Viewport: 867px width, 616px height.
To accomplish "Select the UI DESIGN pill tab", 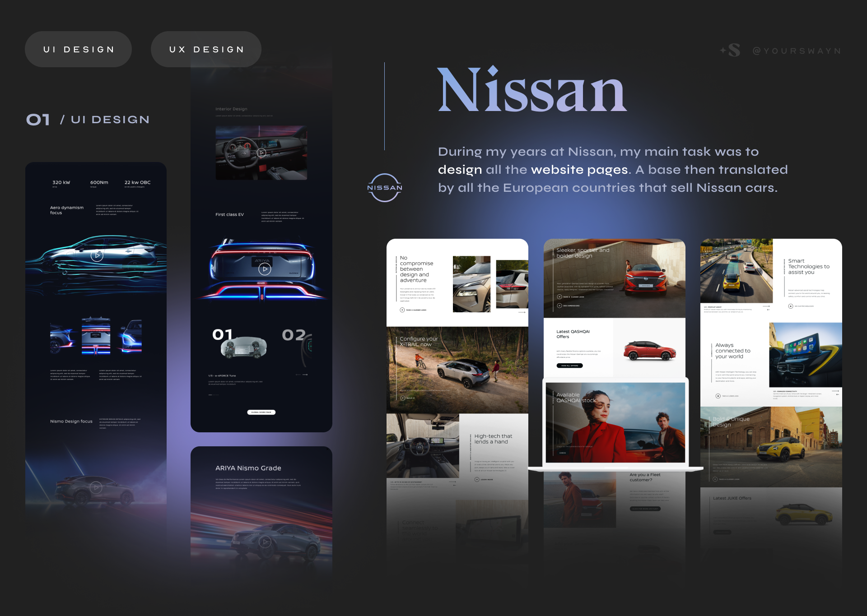I will pos(78,49).
